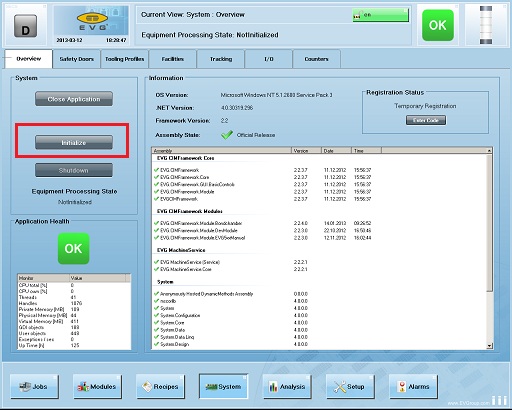This screenshot has width=512, height=410.
Task: Open the Counters tab
Action: [316, 59]
